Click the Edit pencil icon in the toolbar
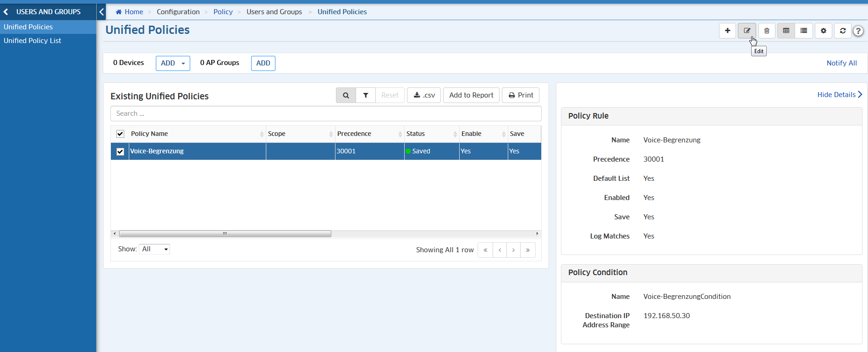This screenshot has height=352, width=868. (747, 31)
